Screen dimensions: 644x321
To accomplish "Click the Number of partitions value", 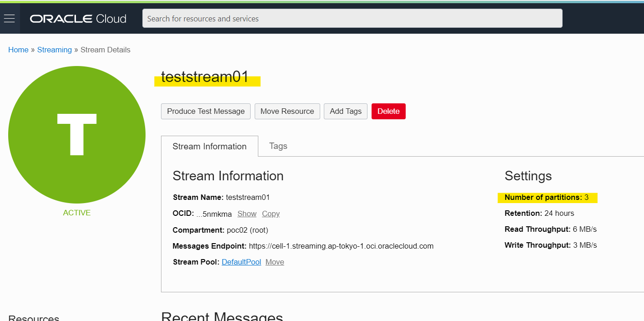I will (x=587, y=197).
